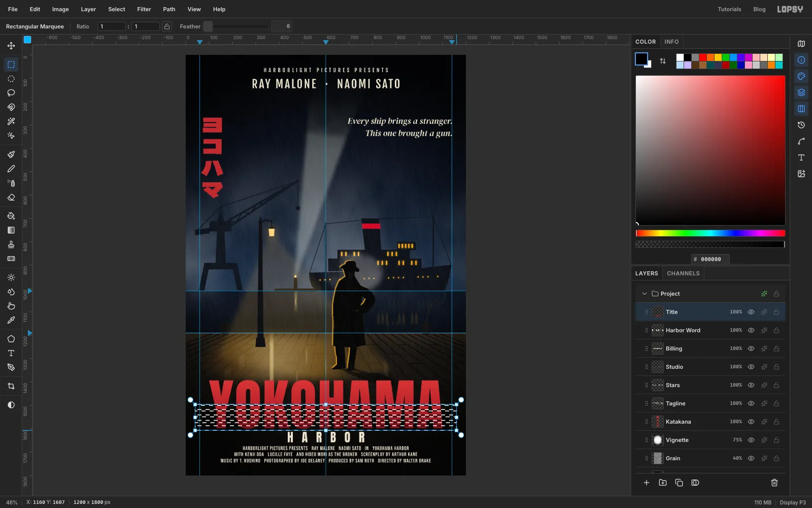
Task: Open the Path menu
Action: [169, 9]
